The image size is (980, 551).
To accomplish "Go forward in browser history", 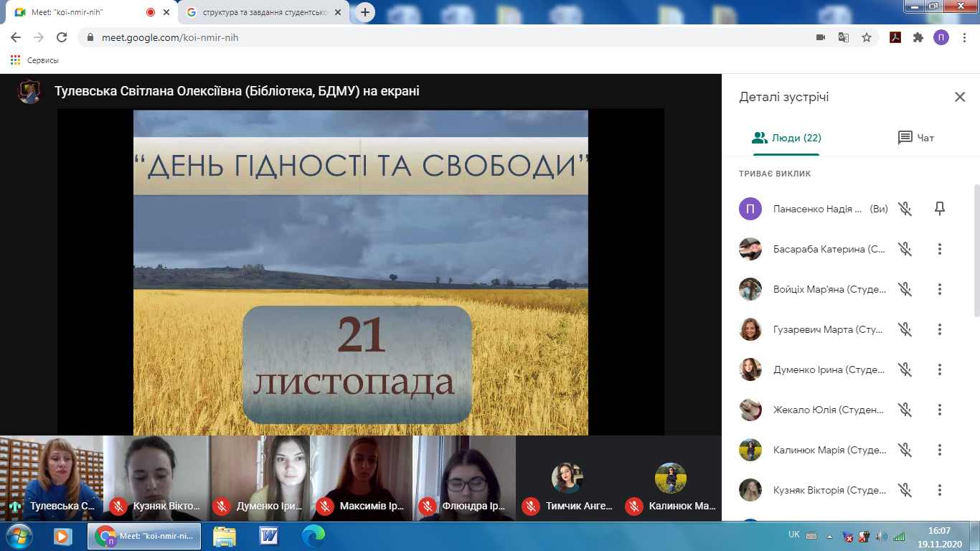I will 39,37.
